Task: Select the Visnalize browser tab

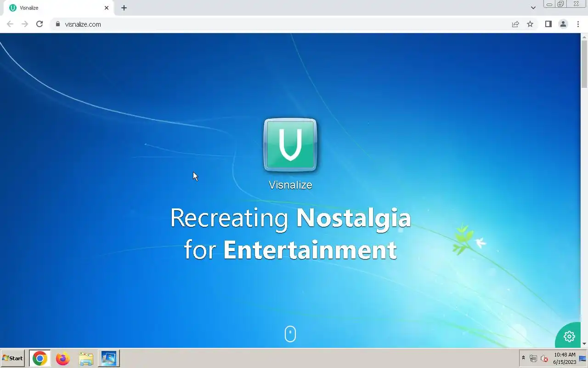Action: tap(59, 8)
